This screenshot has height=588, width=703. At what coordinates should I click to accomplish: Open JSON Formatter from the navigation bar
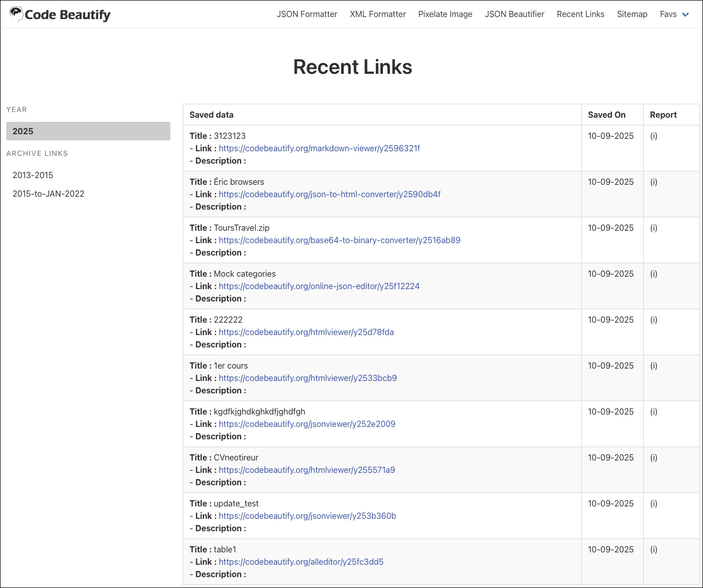point(307,14)
